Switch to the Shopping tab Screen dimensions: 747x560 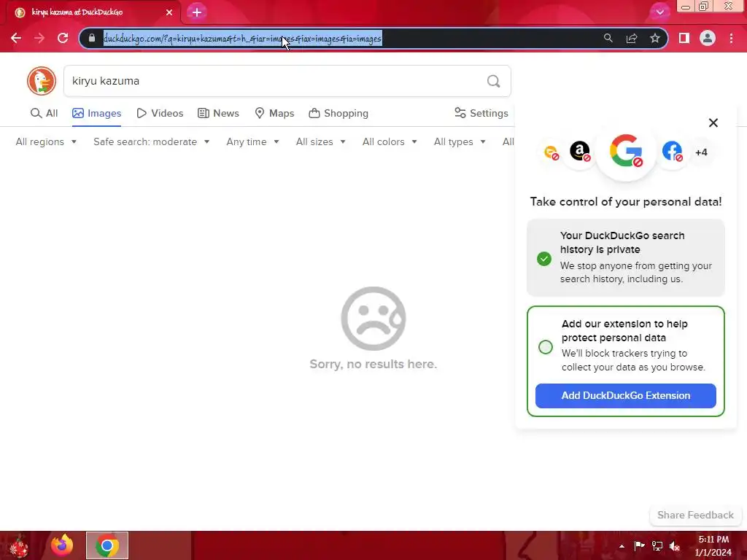tap(338, 113)
